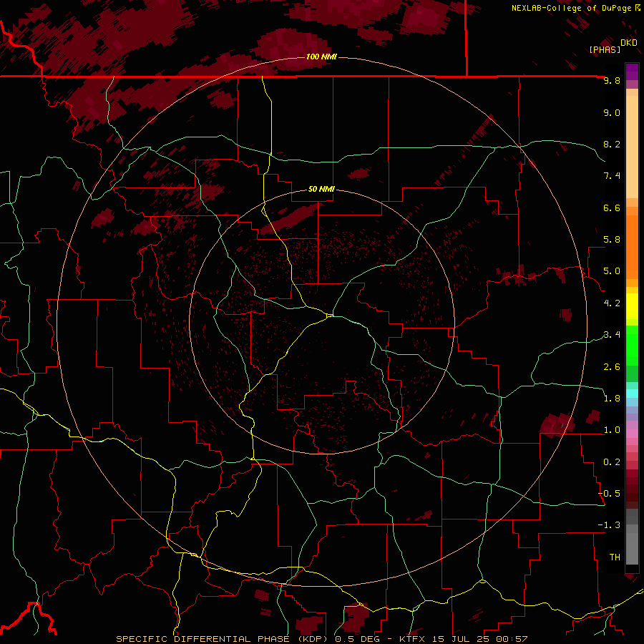Screen dimensions: 644x644
Task: Click the 6.6 value on color scale
Action: (x=612, y=208)
